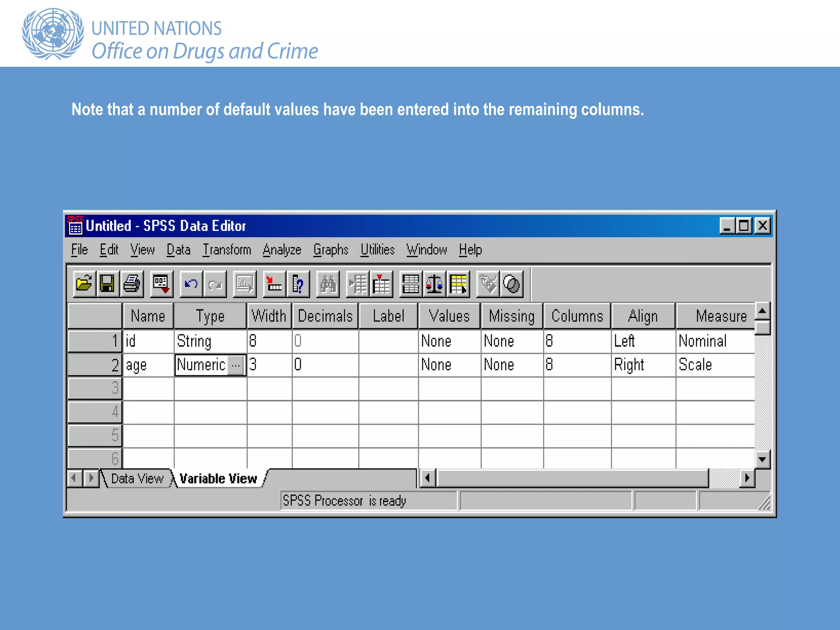
Task: Click the Redo arrow icon
Action: 215,284
